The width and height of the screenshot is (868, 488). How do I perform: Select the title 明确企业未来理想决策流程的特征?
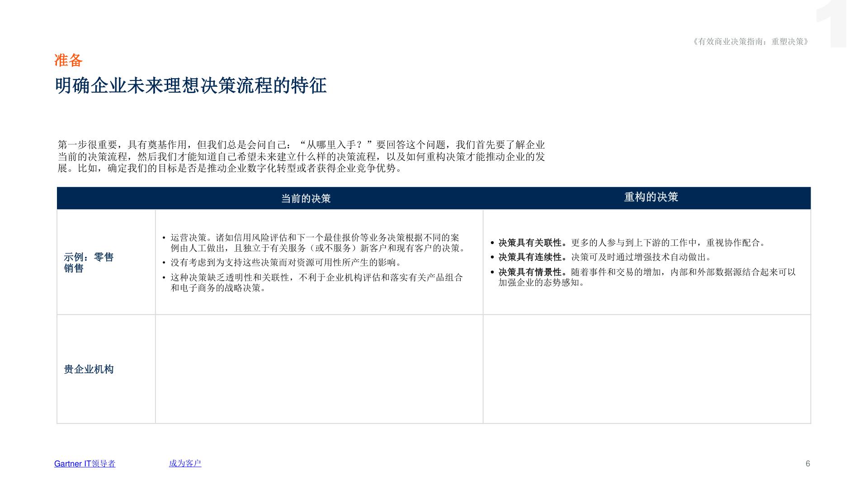click(191, 85)
